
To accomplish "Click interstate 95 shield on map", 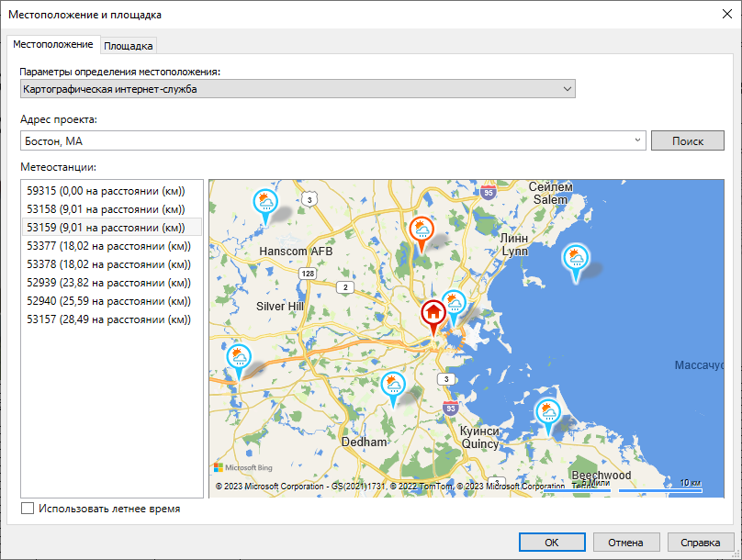I will coord(489,193).
